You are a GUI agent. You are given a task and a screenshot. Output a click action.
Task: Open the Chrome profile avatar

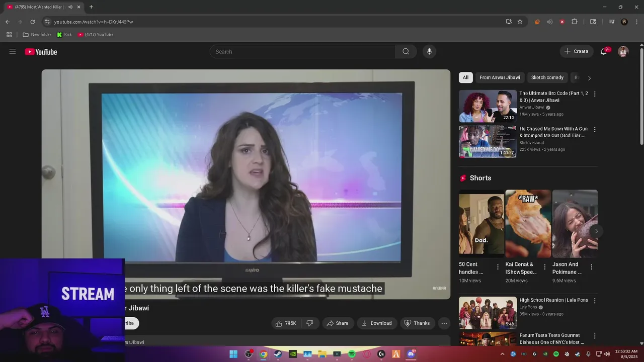(624, 22)
